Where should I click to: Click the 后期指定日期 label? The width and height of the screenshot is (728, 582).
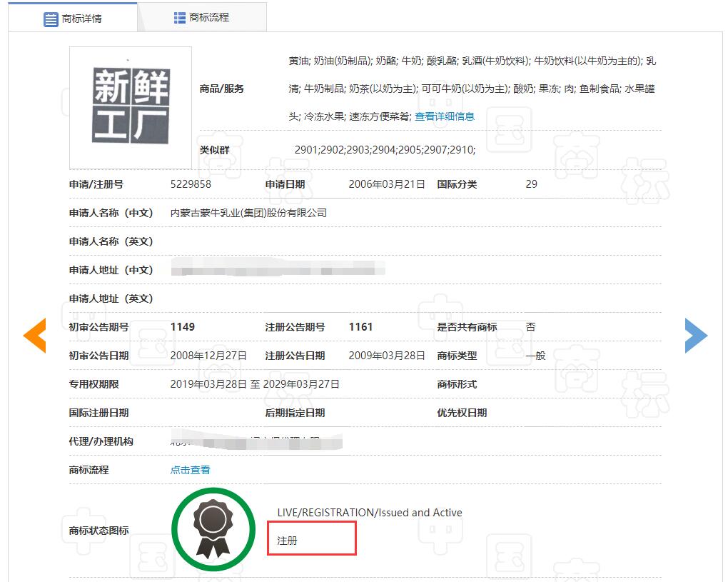point(295,413)
